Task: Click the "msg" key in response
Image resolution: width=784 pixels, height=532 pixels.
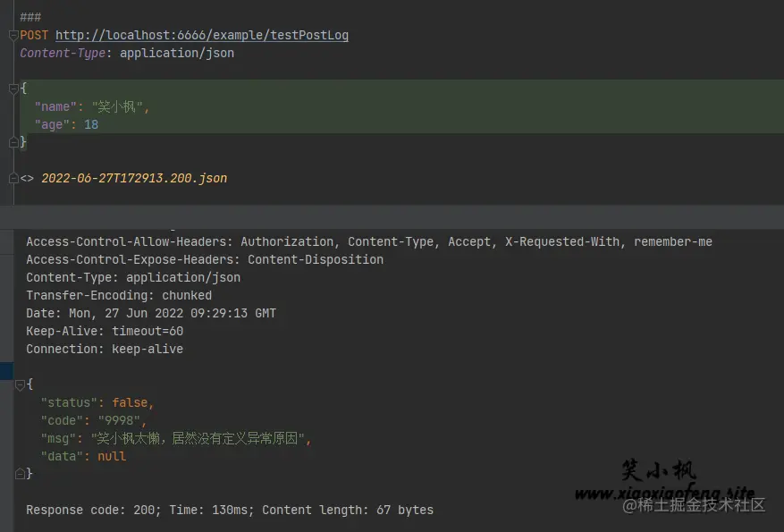Action: point(58,439)
